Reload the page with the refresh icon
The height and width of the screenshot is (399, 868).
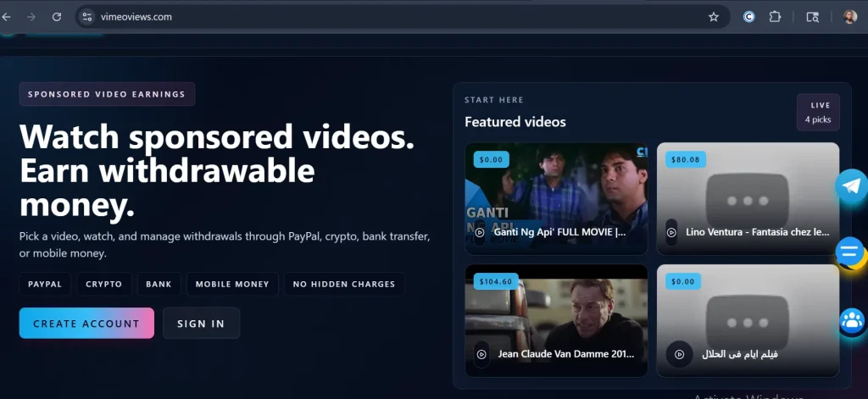pyautogui.click(x=57, y=17)
